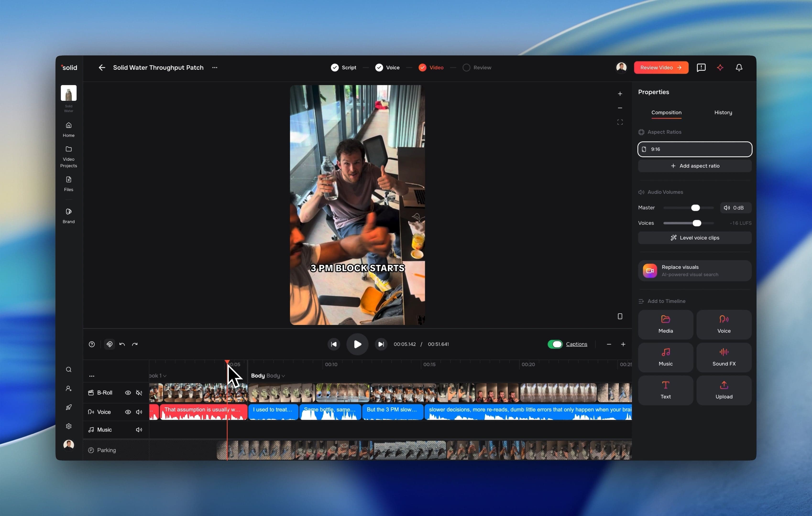The height and width of the screenshot is (516, 812).
Task: Go to the Video step
Action: [x=431, y=68]
